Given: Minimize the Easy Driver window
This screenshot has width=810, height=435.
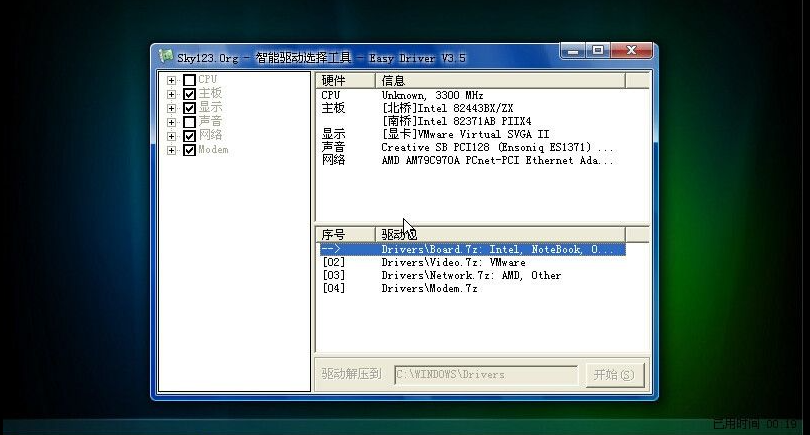Looking at the screenshot, I should [573, 51].
